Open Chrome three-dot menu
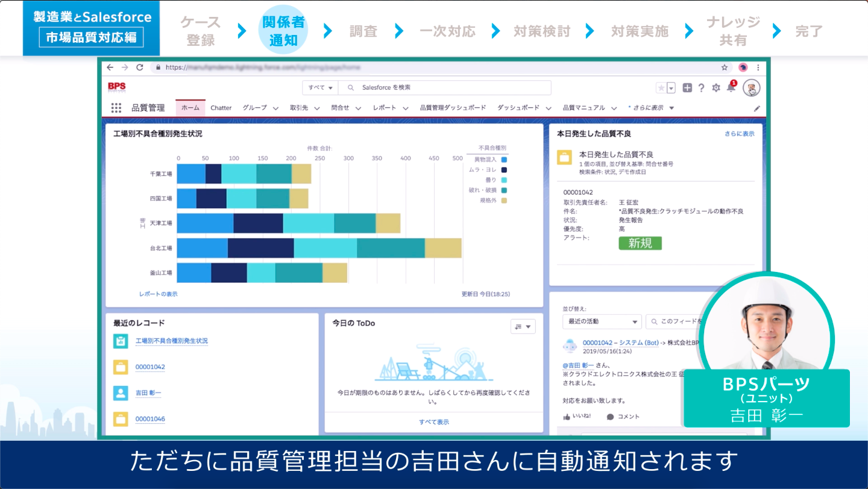The width and height of the screenshot is (868, 489). pos(758,68)
